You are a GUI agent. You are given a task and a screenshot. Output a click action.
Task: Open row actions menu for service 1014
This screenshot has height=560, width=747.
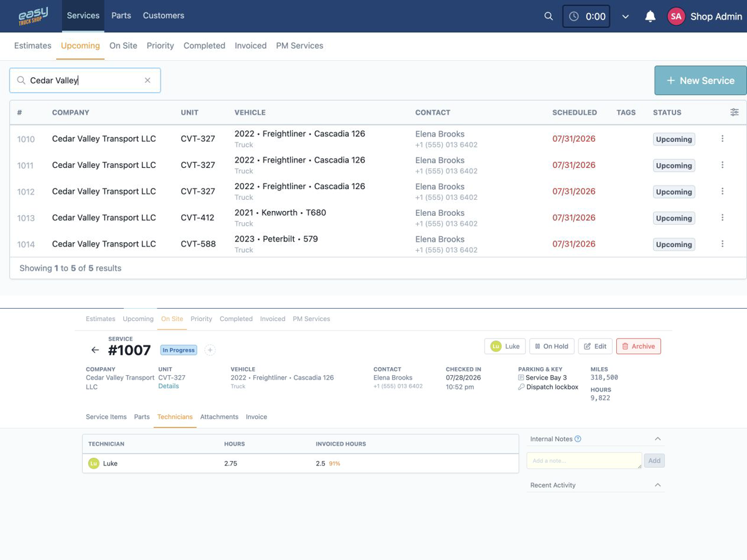pyautogui.click(x=722, y=244)
